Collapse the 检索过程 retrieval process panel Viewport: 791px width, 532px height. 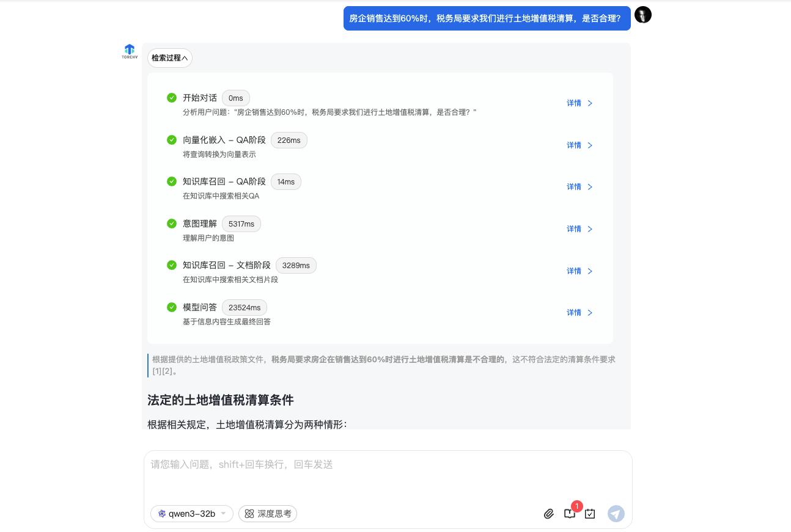coord(169,58)
